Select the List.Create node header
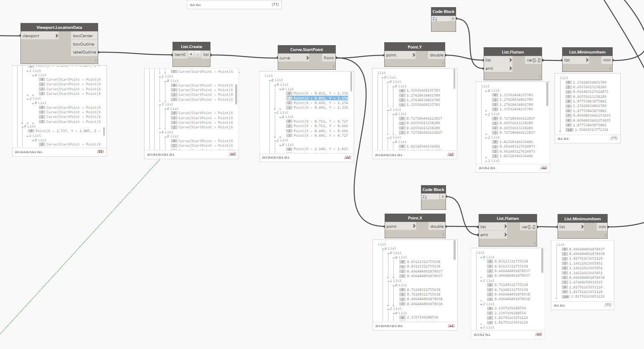Viewport: 644px width, 349px height. (x=191, y=46)
